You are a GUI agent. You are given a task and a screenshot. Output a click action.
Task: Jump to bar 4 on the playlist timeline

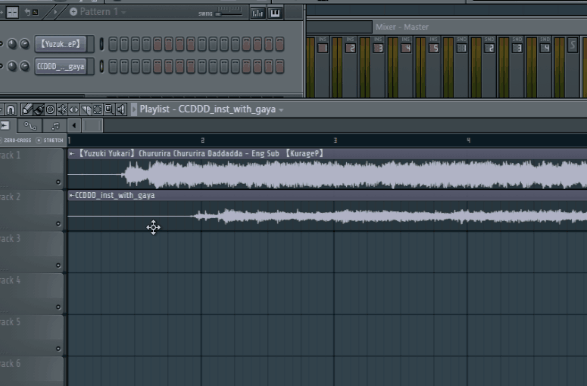pos(468,140)
